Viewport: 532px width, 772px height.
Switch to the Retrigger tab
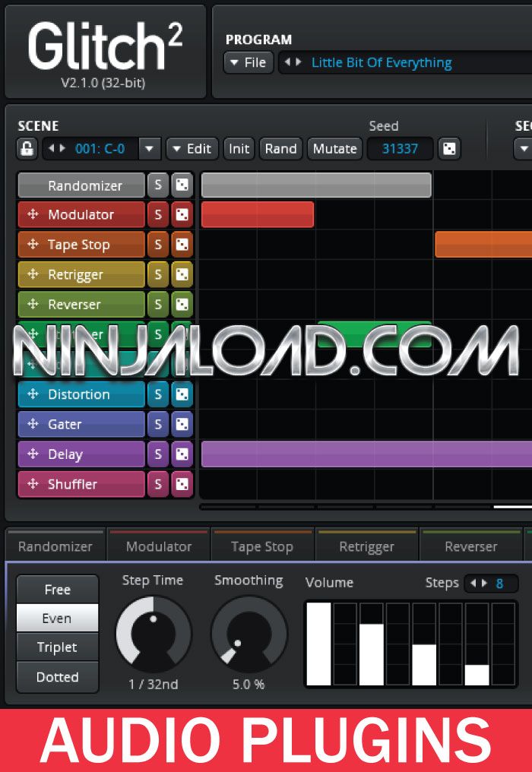click(366, 546)
